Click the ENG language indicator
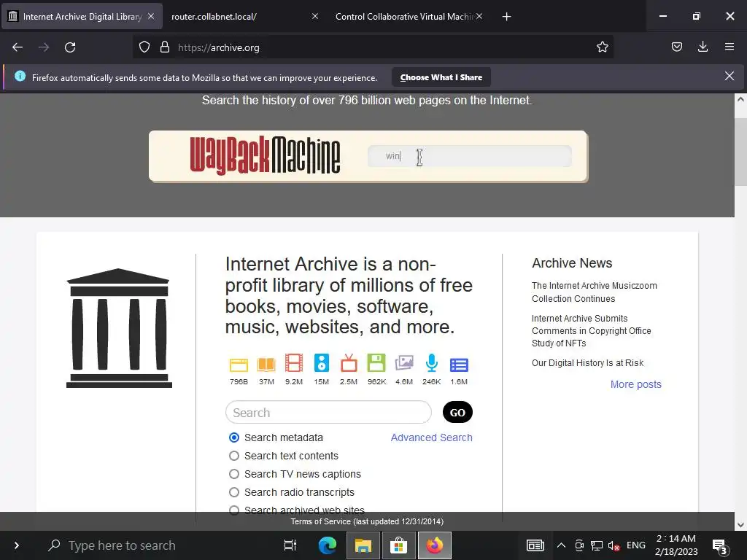Image resolution: width=747 pixels, height=560 pixels. [x=636, y=545]
